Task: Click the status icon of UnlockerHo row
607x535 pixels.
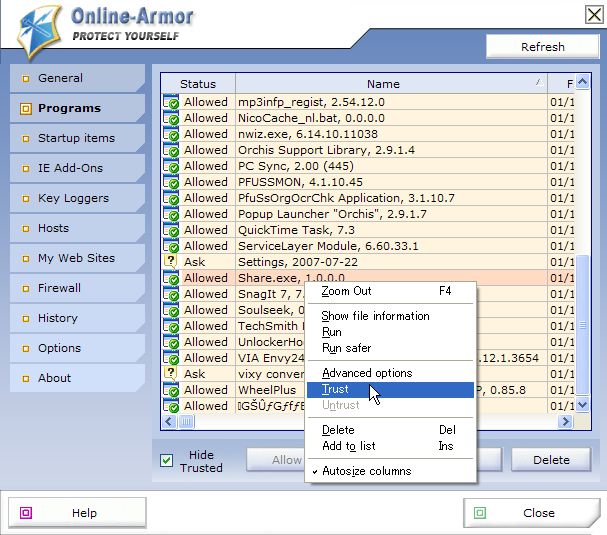Action: 171,342
